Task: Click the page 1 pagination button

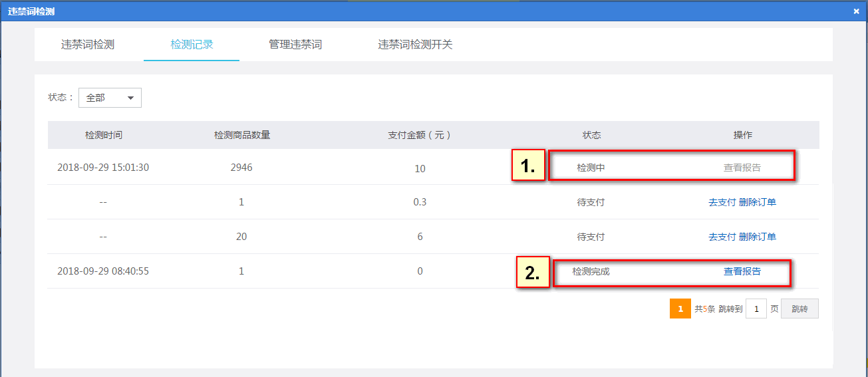Action: pos(680,309)
